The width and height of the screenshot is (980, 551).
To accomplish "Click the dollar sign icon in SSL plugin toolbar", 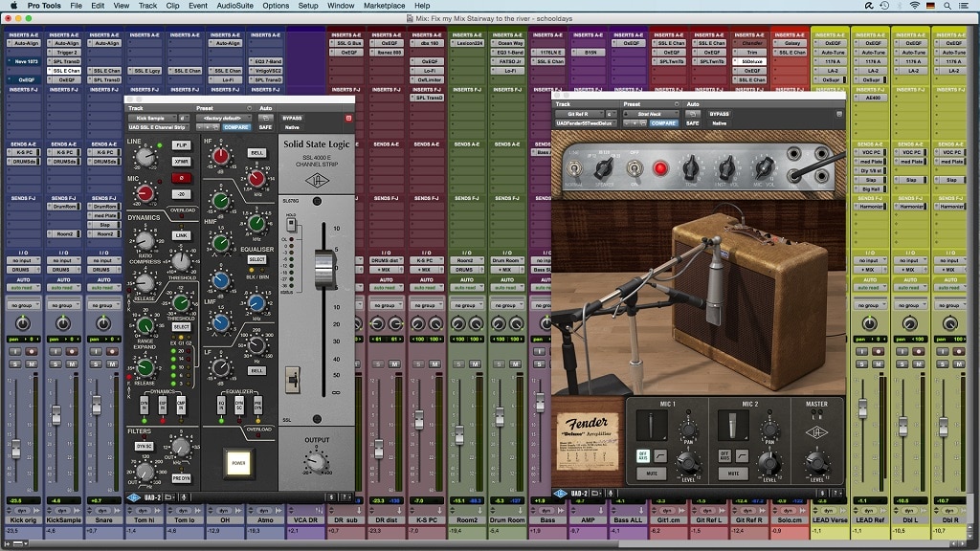I will click(x=332, y=497).
